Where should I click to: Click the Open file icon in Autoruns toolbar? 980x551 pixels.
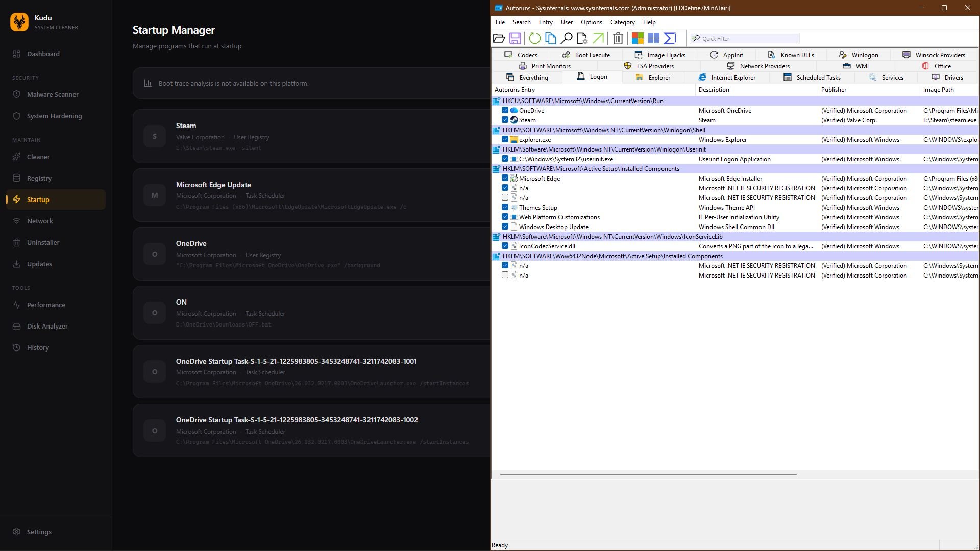[x=499, y=38]
